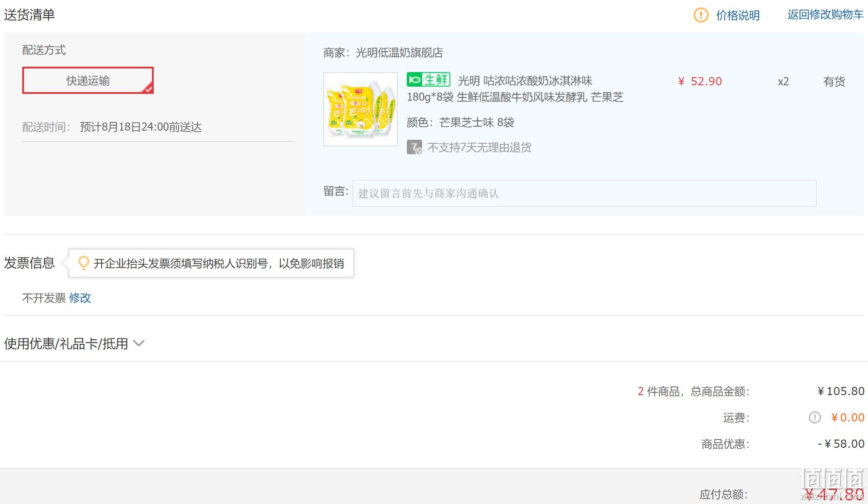Click the 不开发票 invoice status text

point(44,298)
